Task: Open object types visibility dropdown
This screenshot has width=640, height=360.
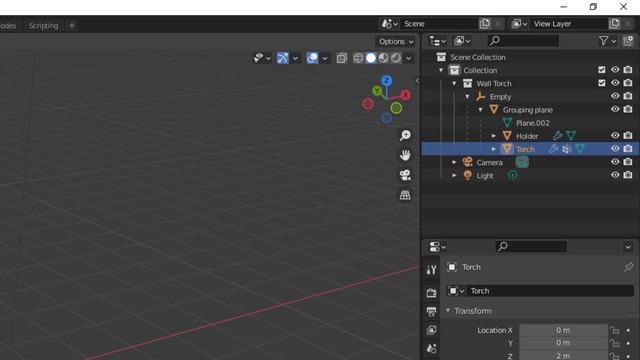Action: tap(262, 58)
